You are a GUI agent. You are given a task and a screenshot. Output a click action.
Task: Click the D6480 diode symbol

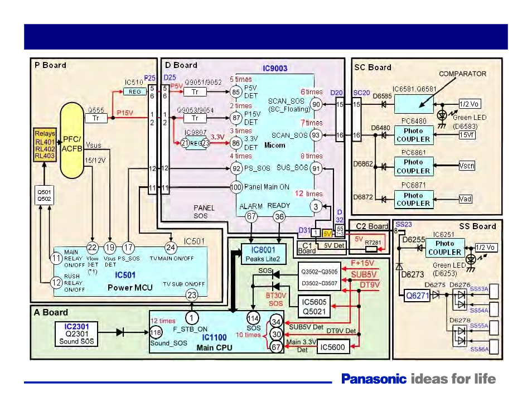384,135
